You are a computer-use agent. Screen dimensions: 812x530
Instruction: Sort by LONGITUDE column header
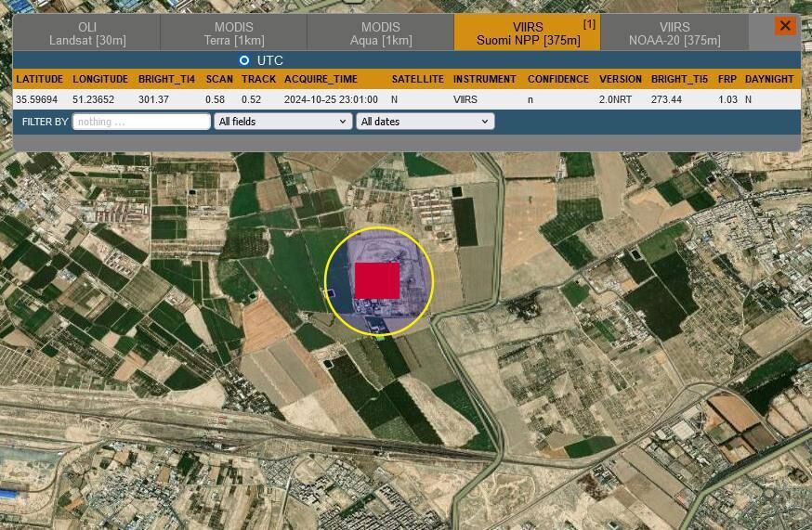(x=99, y=80)
